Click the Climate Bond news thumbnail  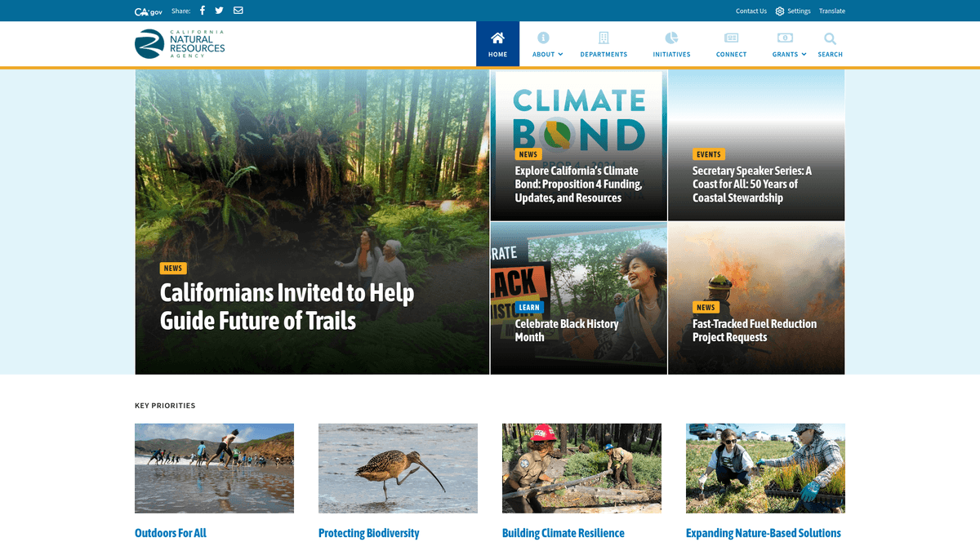tap(577, 144)
